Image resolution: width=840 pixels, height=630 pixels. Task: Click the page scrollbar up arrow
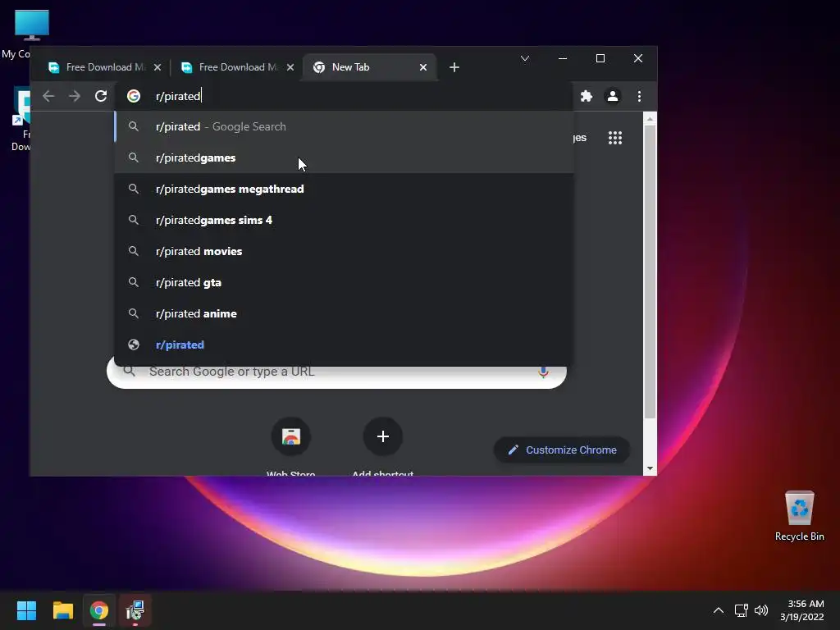tap(650, 119)
